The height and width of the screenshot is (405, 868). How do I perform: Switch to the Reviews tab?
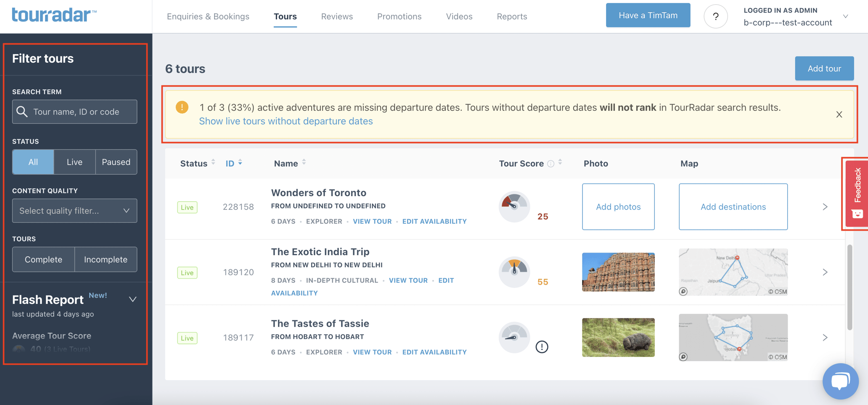click(337, 16)
